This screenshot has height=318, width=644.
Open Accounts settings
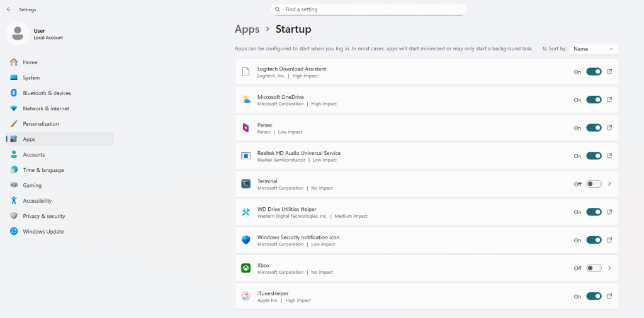tap(60, 154)
